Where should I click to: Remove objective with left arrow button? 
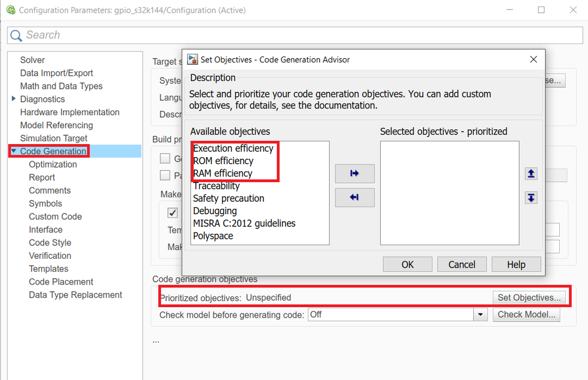tap(354, 198)
